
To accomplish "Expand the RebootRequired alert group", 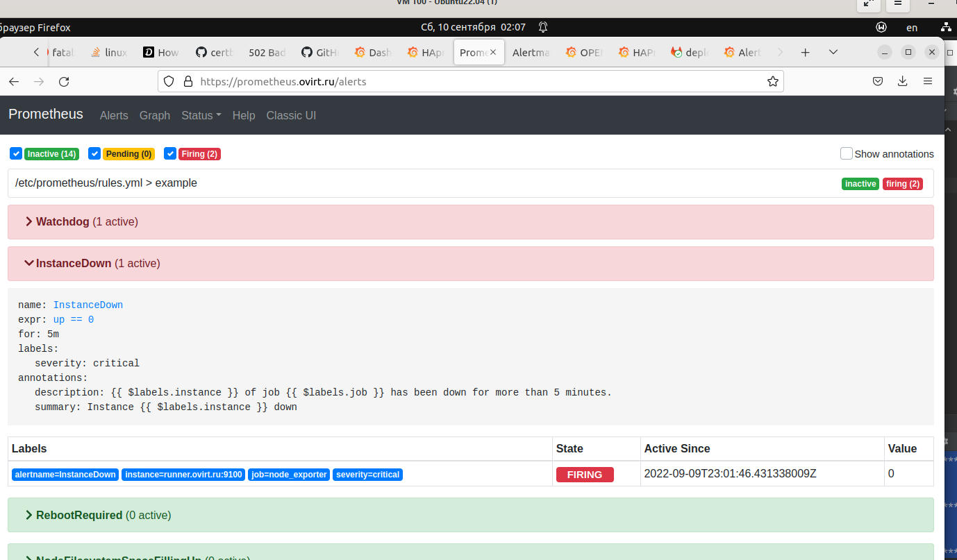I will 470,515.
